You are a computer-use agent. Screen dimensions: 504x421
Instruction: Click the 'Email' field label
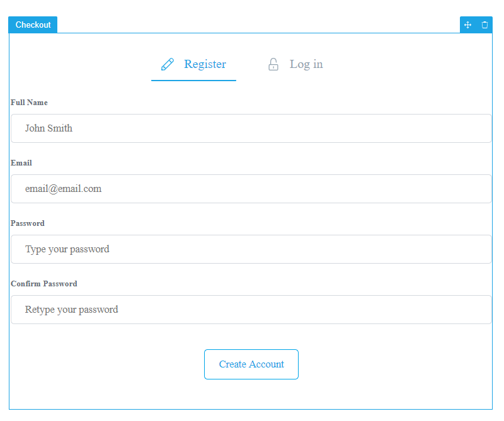coord(21,163)
